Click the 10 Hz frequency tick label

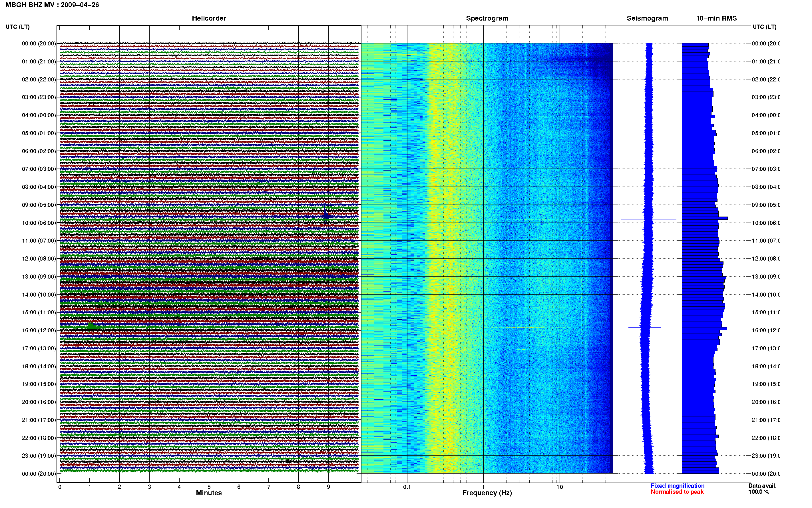click(560, 487)
